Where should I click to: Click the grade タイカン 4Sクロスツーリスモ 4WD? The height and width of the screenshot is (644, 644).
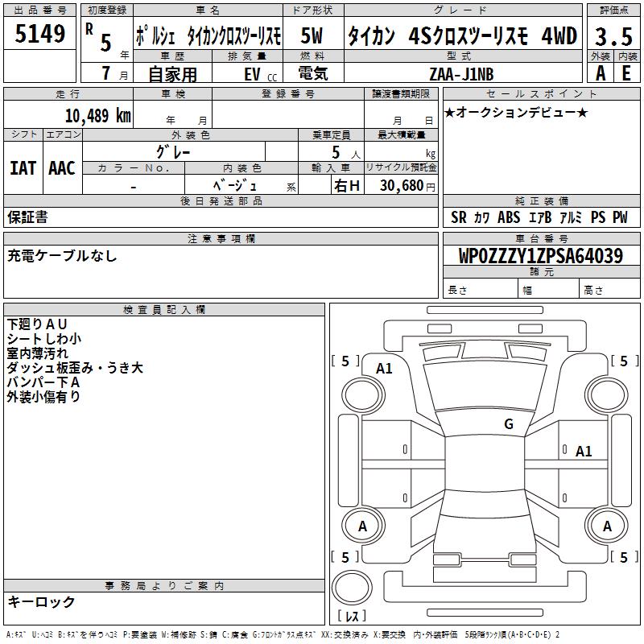click(x=462, y=36)
